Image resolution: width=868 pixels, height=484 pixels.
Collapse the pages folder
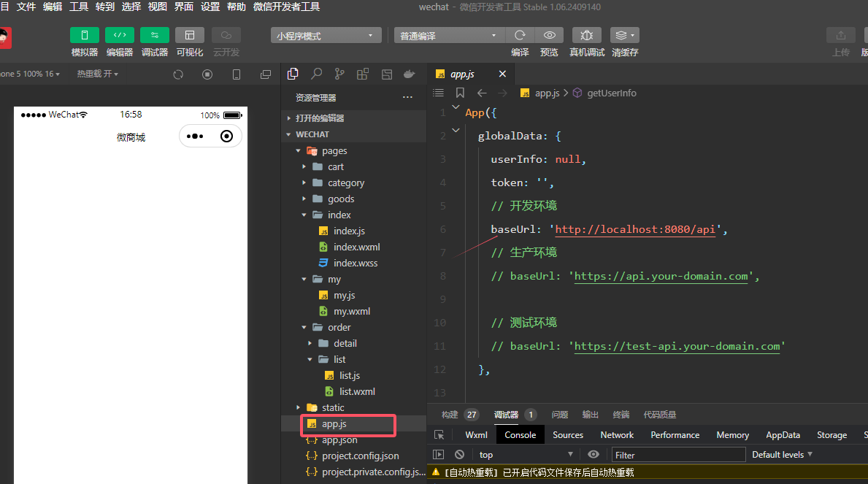point(354,150)
